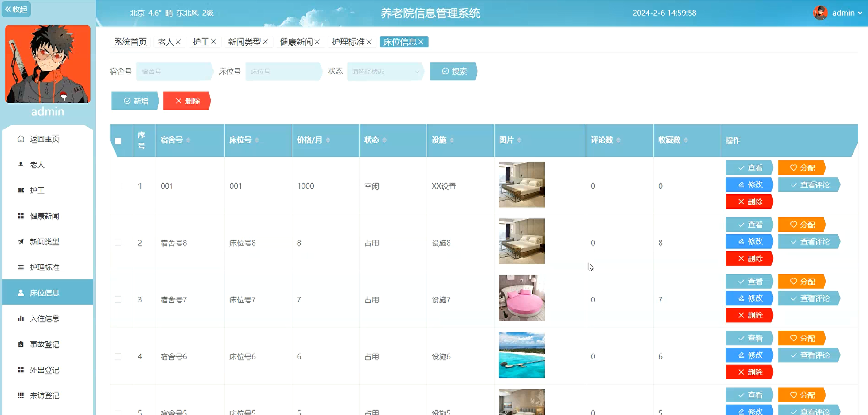Open 入住信息 in the sidebar
868x415 pixels.
pos(48,318)
